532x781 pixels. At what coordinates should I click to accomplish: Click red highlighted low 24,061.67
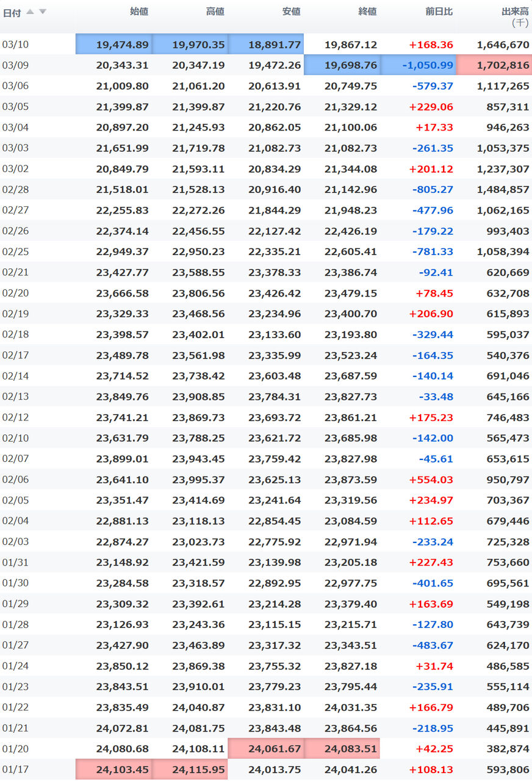[266, 749]
